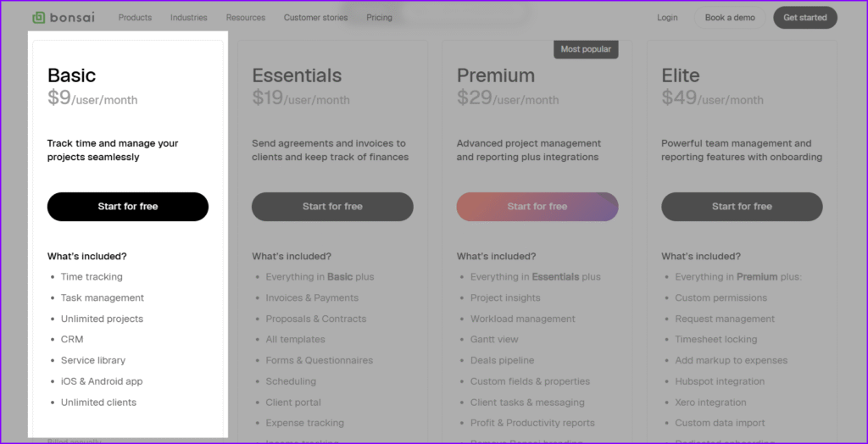This screenshot has width=868, height=444.
Task: Click the Elite plan title
Action: 681,75
